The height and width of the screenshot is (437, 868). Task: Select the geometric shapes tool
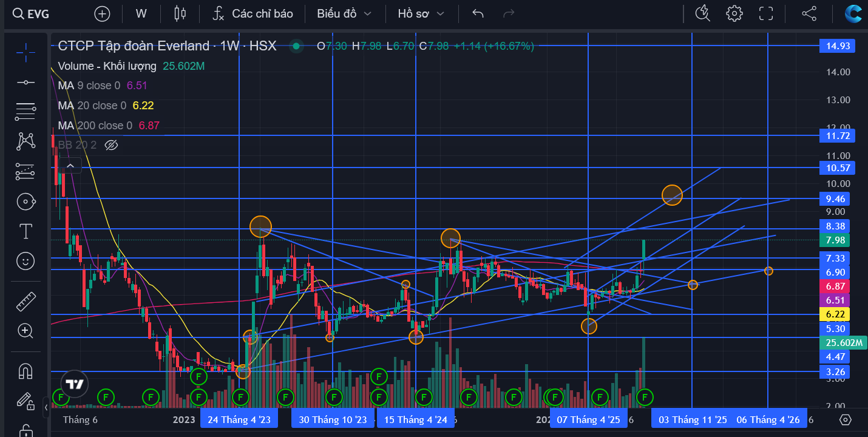pos(25,202)
